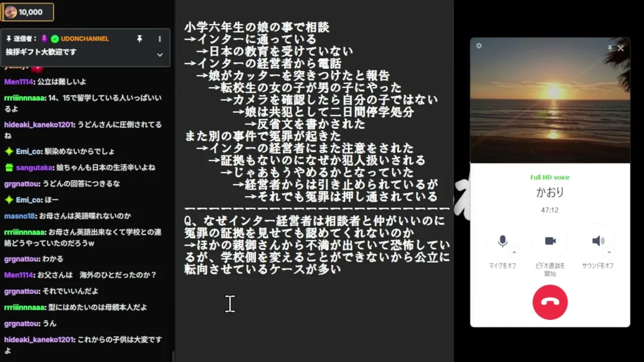This screenshot has height=362, width=644.
Task: Expand the pinned message with the chevron
Action: (x=160, y=55)
